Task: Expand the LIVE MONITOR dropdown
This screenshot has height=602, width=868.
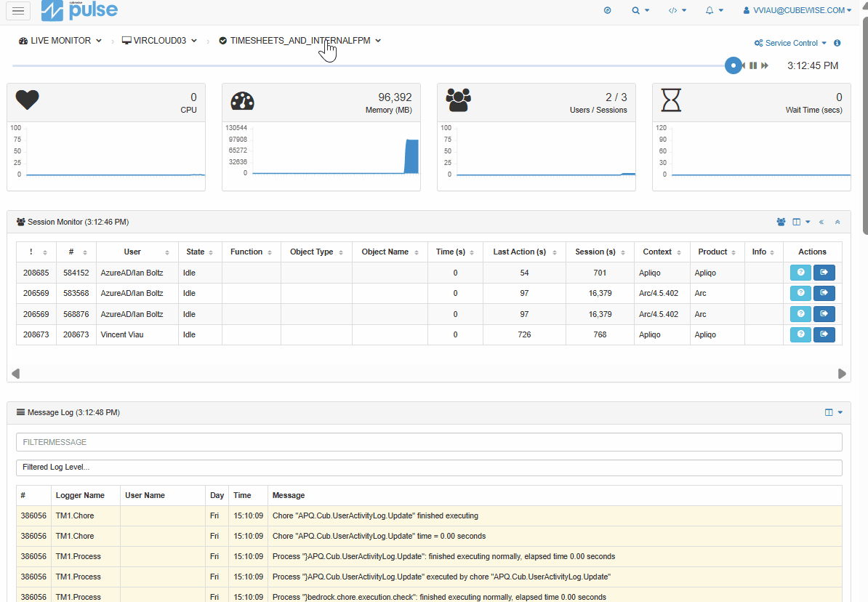Action: (x=60, y=41)
